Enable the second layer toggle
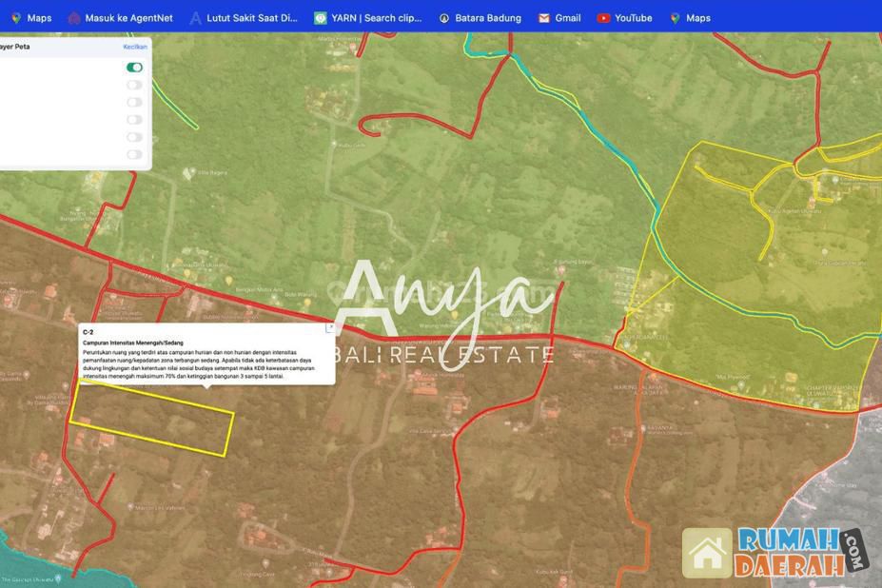 (134, 85)
